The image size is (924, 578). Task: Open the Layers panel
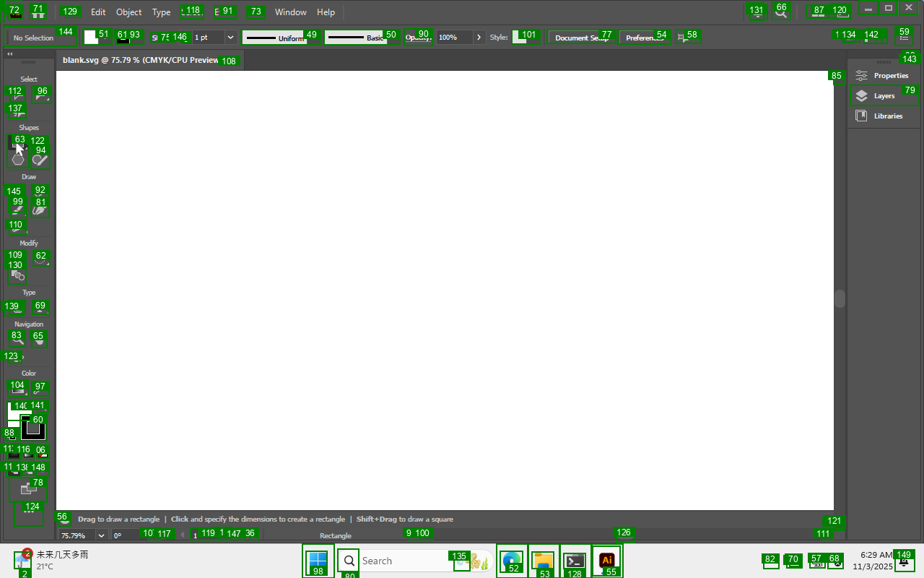pos(884,95)
